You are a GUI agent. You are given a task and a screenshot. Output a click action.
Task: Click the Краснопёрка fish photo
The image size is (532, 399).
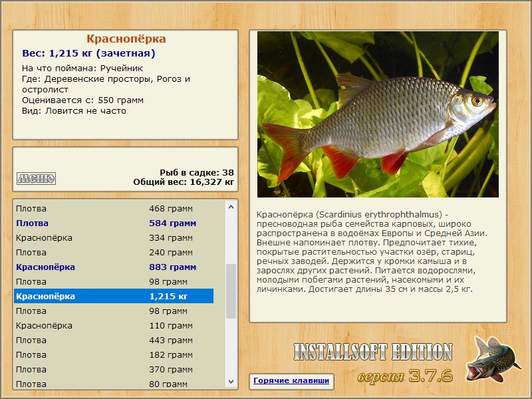click(x=378, y=114)
